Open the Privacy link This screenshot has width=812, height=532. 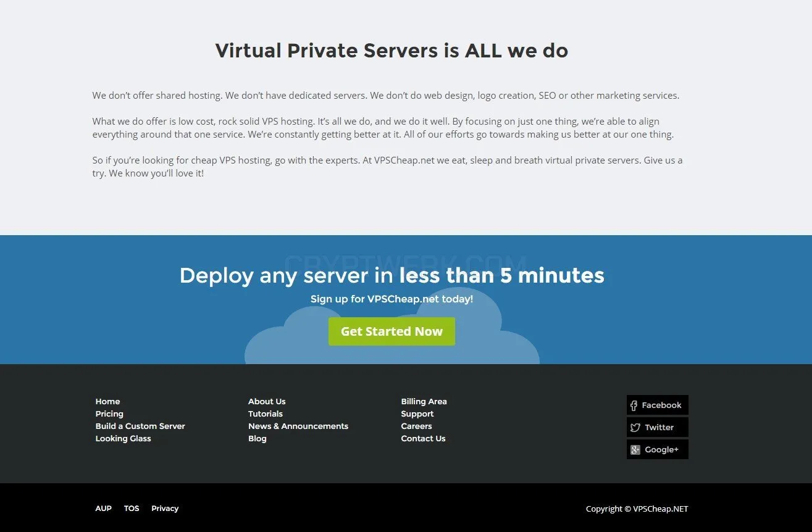pos(165,509)
